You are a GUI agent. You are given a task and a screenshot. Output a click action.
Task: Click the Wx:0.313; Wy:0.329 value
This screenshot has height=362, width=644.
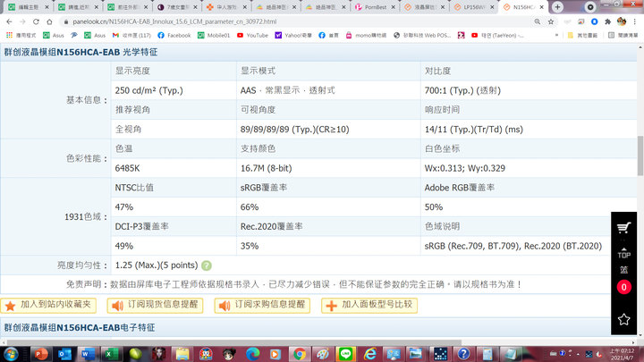pyautogui.click(x=464, y=168)
